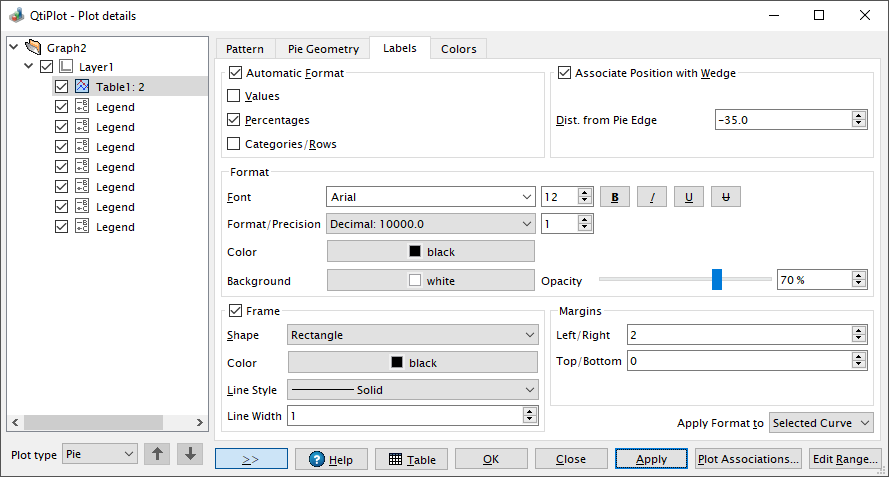Toggle the Italic font button
The width and height of the screenshot is (889, 477).
point(652,197)
